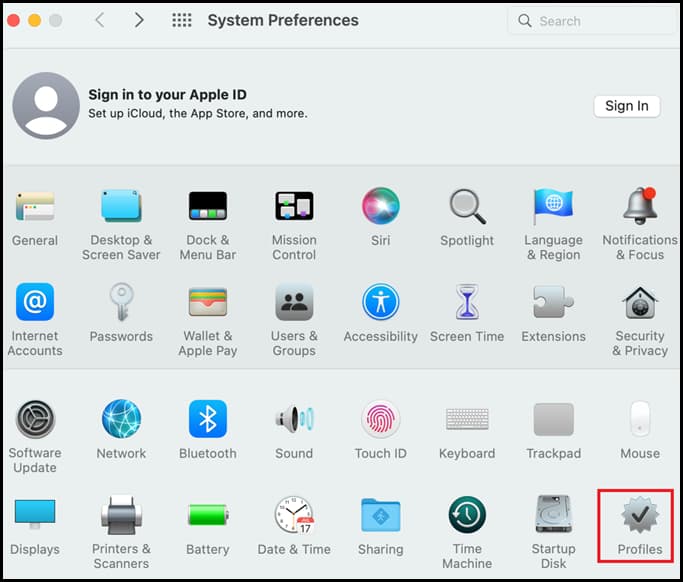This screenshot has height=582, width=683.
Task: Go forward with the right arrow
Action: [139, 20]
